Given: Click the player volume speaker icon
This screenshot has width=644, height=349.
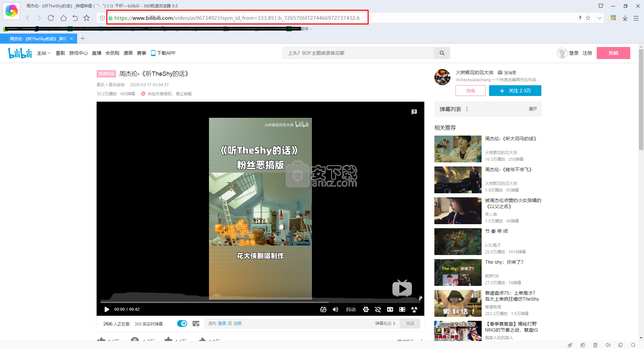Looking at the screenshot, I should pos(335,309).
